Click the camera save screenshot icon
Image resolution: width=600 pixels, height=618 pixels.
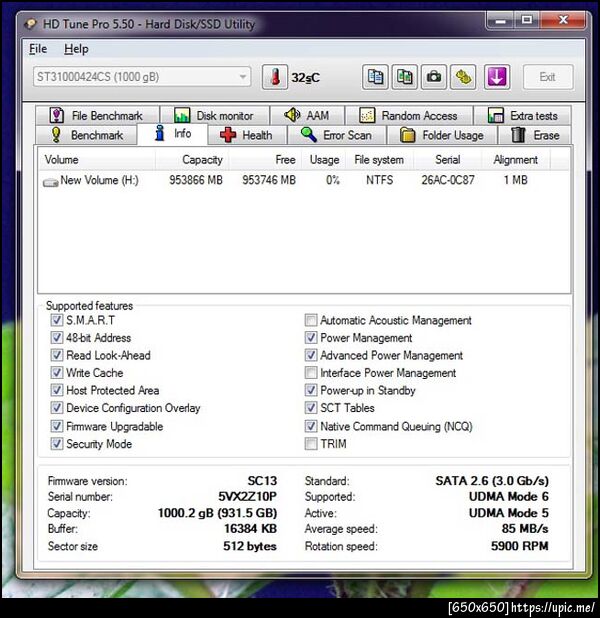coord(434,77)
